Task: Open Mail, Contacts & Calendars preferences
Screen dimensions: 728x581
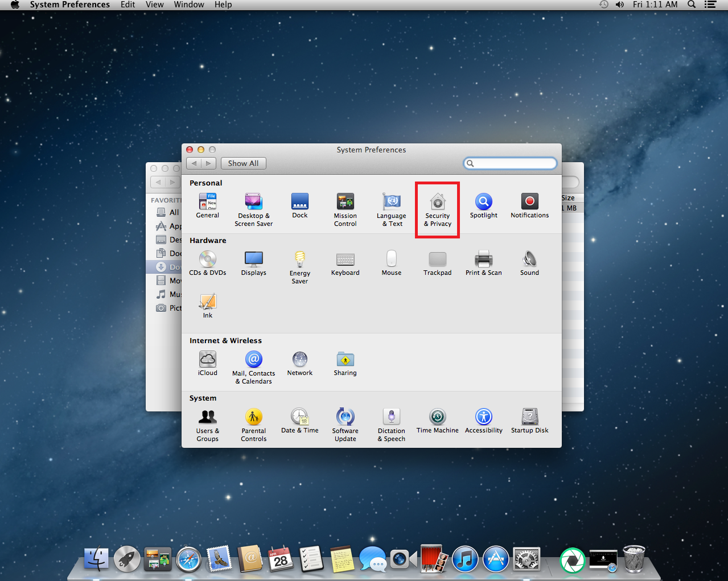Action: click(253, 367)
